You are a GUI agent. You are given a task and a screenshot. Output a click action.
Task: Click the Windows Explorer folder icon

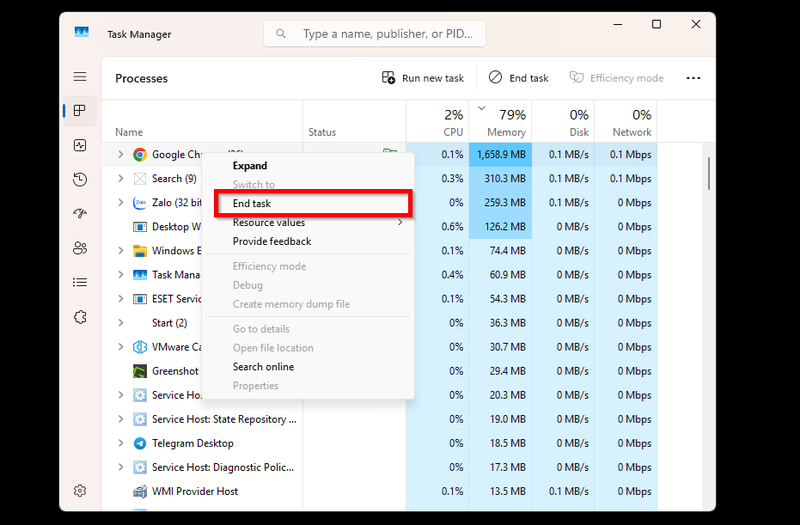click(x=139, y=251)
